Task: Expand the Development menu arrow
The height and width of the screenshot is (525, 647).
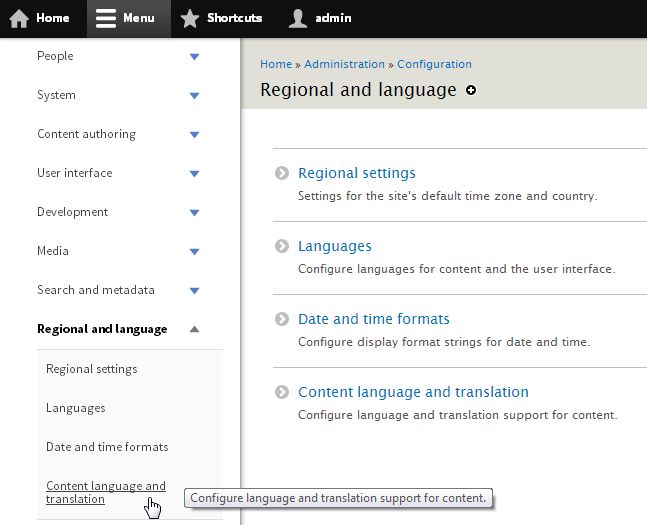Action: pos(194,213)
